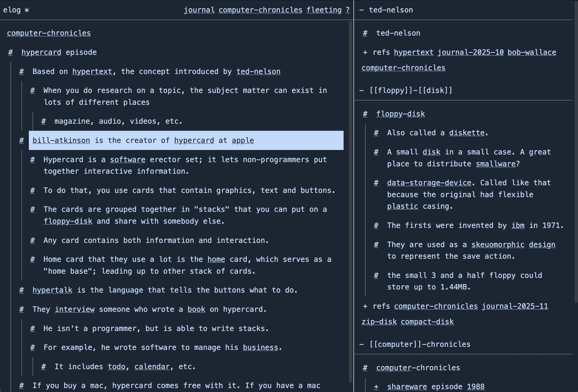The width and height of the screenshot is (578, 392).
Task: Expand refs under floppy-disk notes
Action: pos(365,306)
